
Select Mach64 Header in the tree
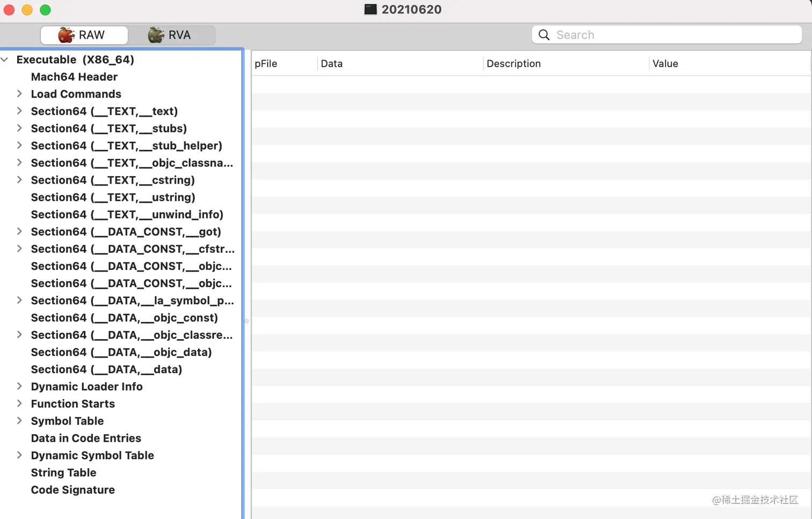pyautogui.click(x=74, y=77)
